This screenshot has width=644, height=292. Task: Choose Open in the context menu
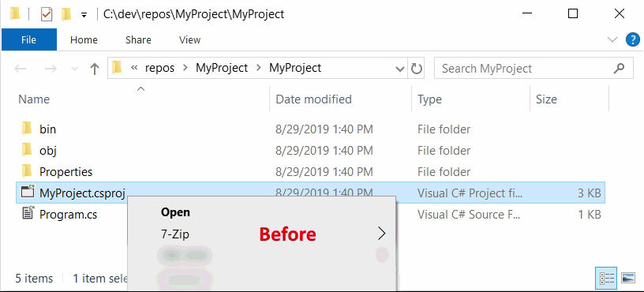[x=175, y=212]
